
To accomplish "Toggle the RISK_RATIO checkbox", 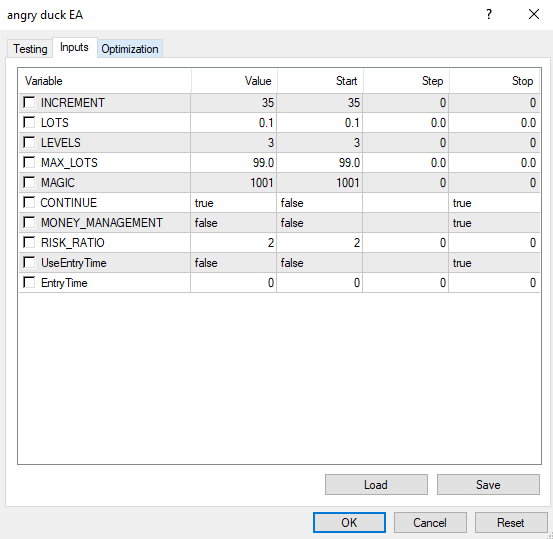I will tap(29, 242).
